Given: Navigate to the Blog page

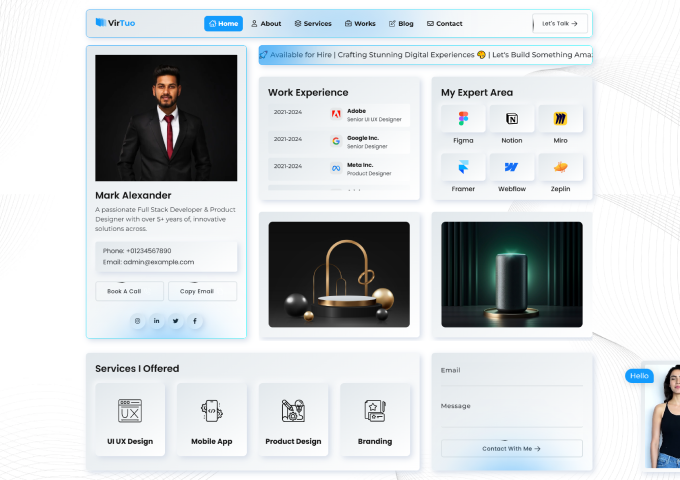Looking at the screenshot, I should pyautogui.click(x=401, y=23).
